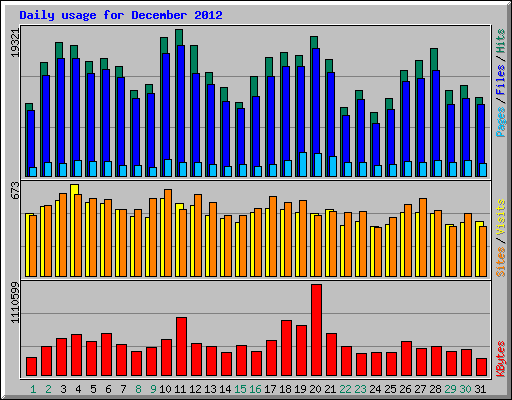Select the cyan Pages bar for day 10
This screenshot has width=512, height=400.
click(x=168, y=168)
